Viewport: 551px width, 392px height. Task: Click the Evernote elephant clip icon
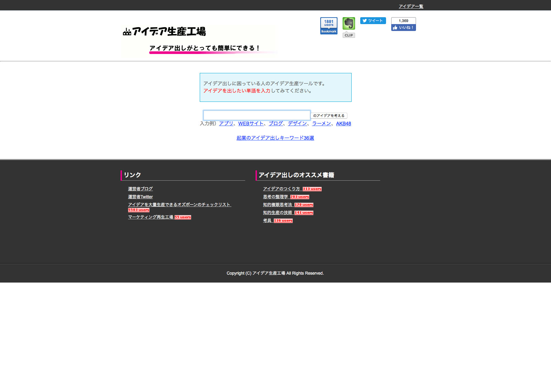349,24
